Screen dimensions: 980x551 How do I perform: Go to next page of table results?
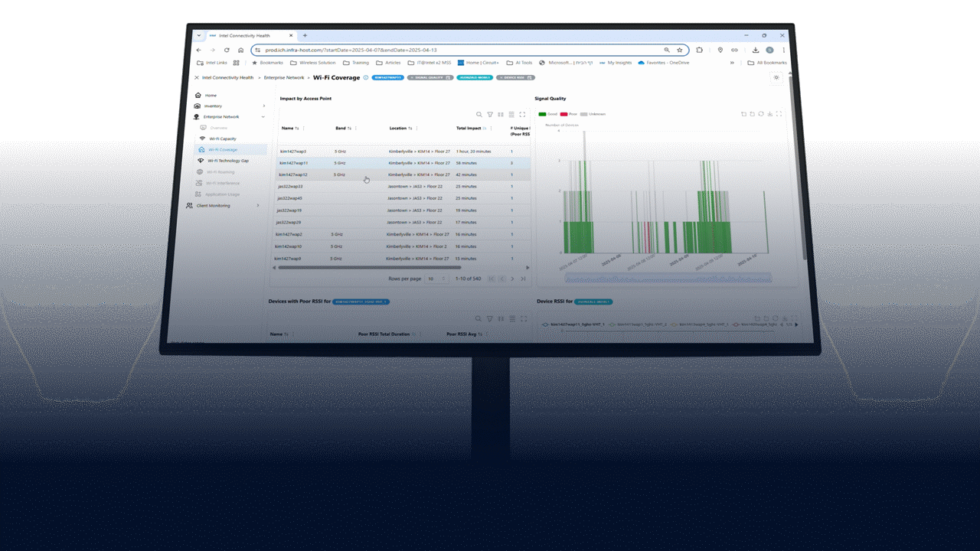512,279
